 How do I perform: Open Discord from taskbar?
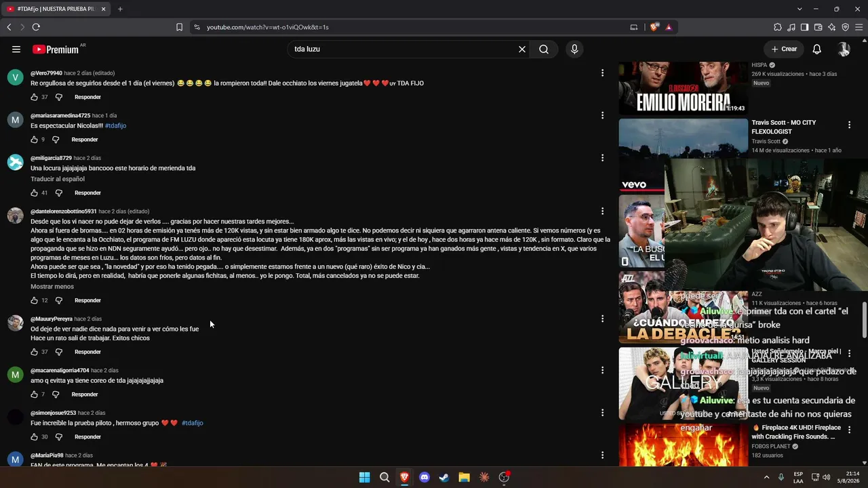pos(425,477)
